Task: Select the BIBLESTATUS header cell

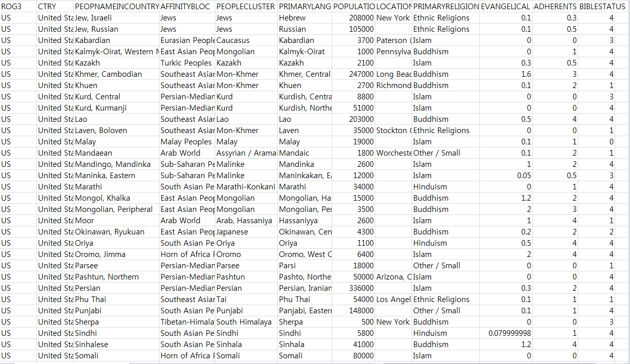Action: tap(602, 7)
